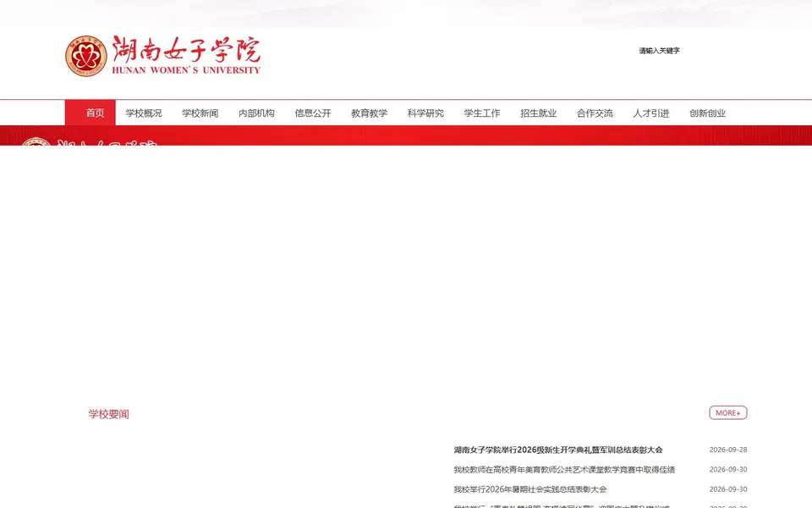Go to 创新创业 navigation item
Screen dimensions: 812x508
coord(708,113)
